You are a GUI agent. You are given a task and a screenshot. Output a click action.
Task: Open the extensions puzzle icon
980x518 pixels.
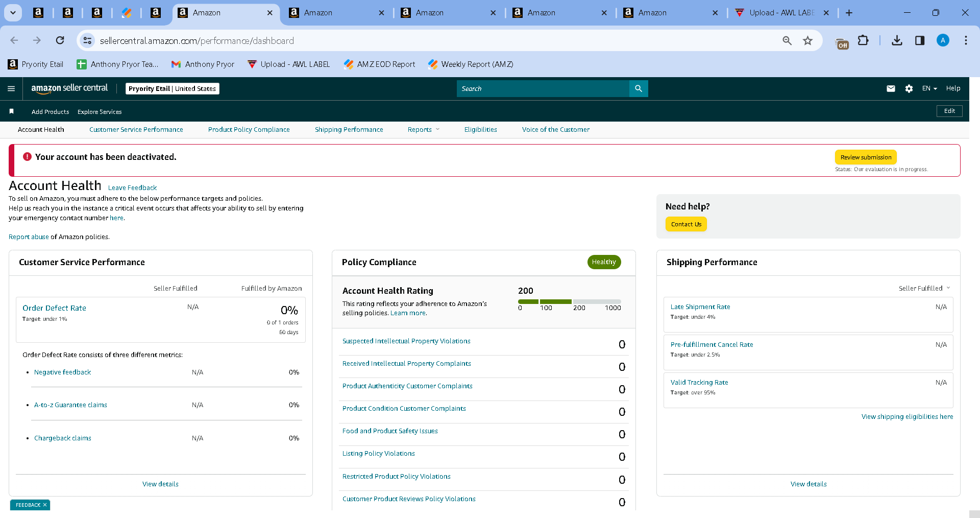[863, 40]
